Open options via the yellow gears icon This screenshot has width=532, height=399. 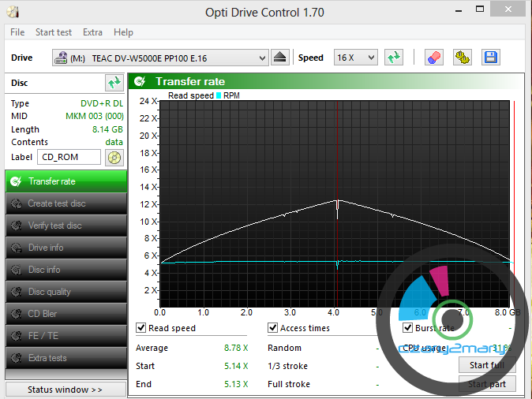click(462, 58)
